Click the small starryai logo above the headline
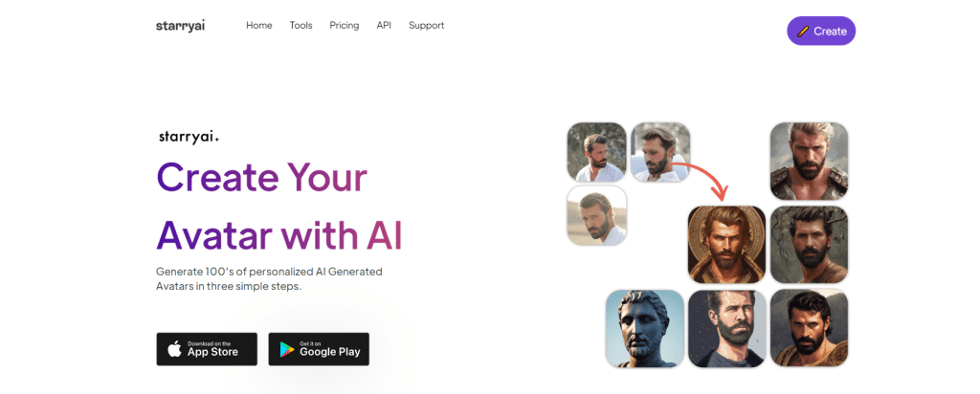This screenshot has height=394, width=980. coord(189,138)
